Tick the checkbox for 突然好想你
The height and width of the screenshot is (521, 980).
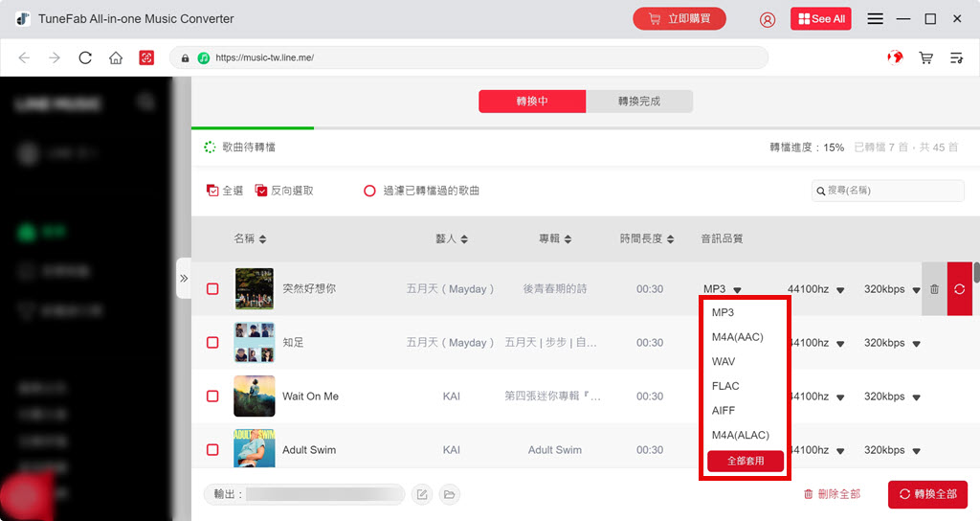pyautogui.click(x=212, y=289)
